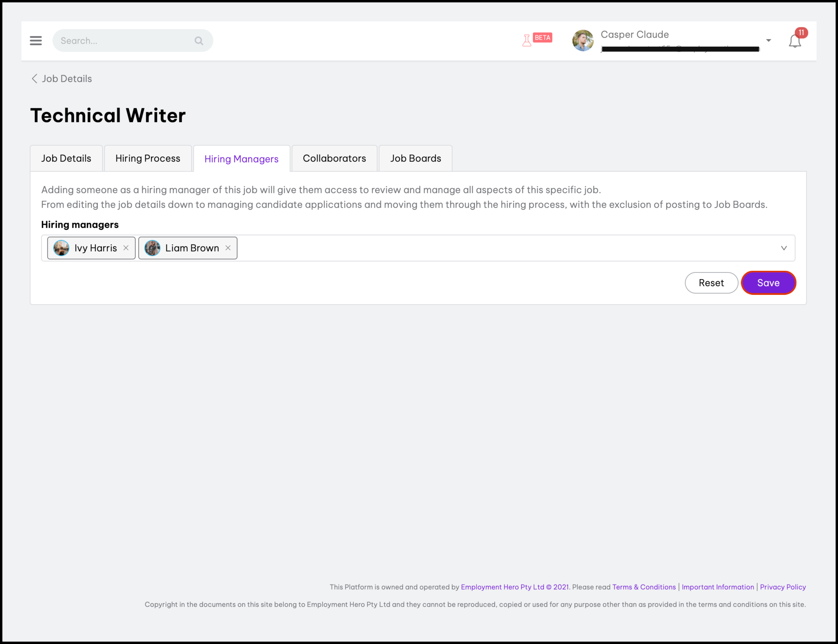This screenshot has height=644, width=838.
Task: Select the Job Boards tab
Action: [415, 158]
